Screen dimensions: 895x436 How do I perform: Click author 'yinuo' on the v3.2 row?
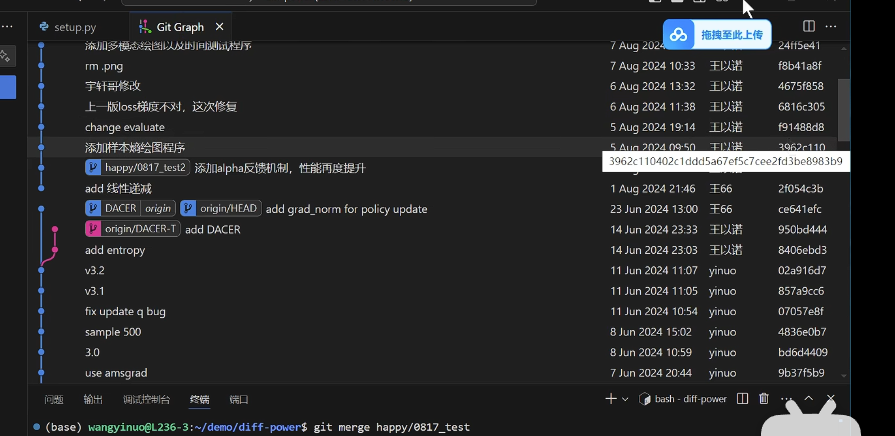click(722, 271)
